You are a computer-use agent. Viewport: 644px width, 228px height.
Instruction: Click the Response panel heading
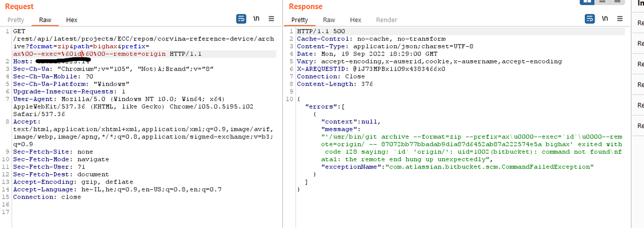(306, 6)
